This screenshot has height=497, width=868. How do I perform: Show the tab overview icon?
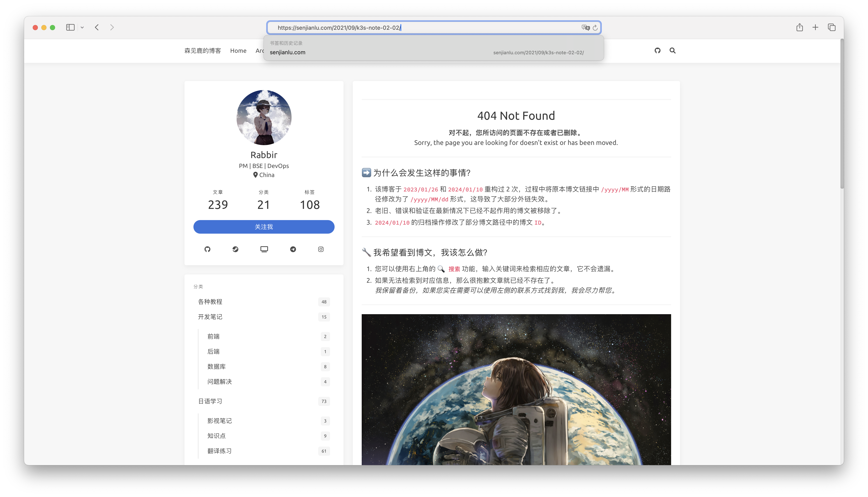coord(831,27)
